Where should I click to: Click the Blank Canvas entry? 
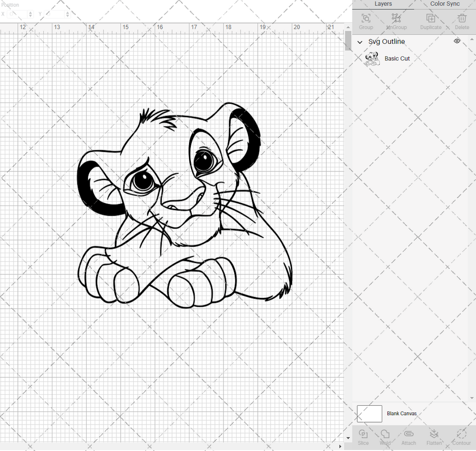[402, 413]
